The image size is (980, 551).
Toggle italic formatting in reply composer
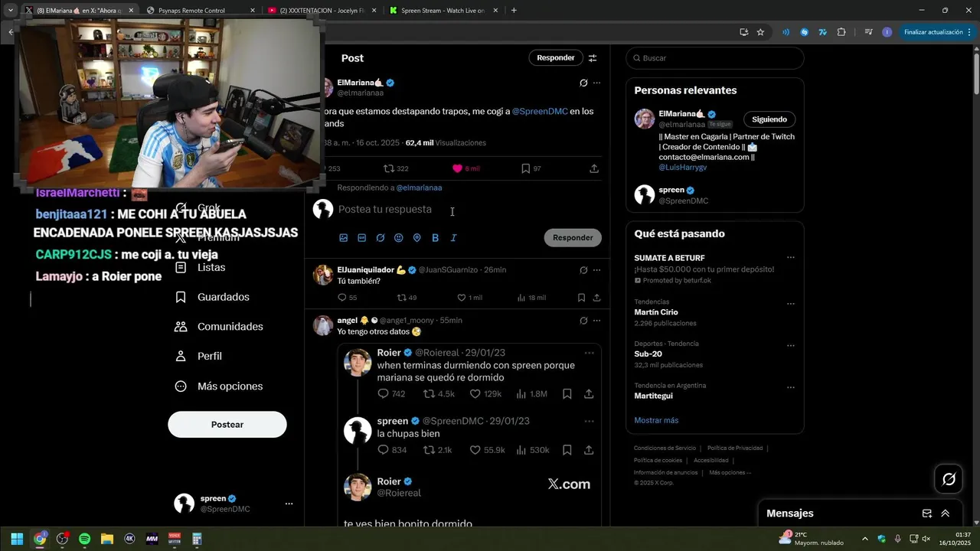click(453, 238)
